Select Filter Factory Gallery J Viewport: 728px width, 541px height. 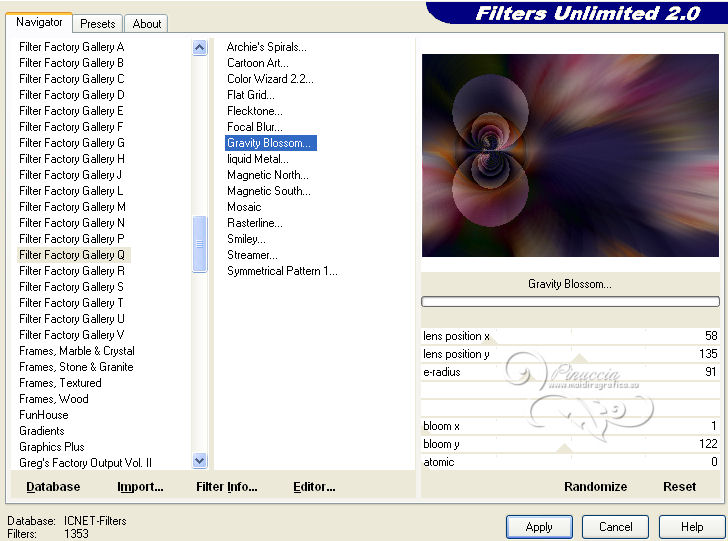point(70,175)
